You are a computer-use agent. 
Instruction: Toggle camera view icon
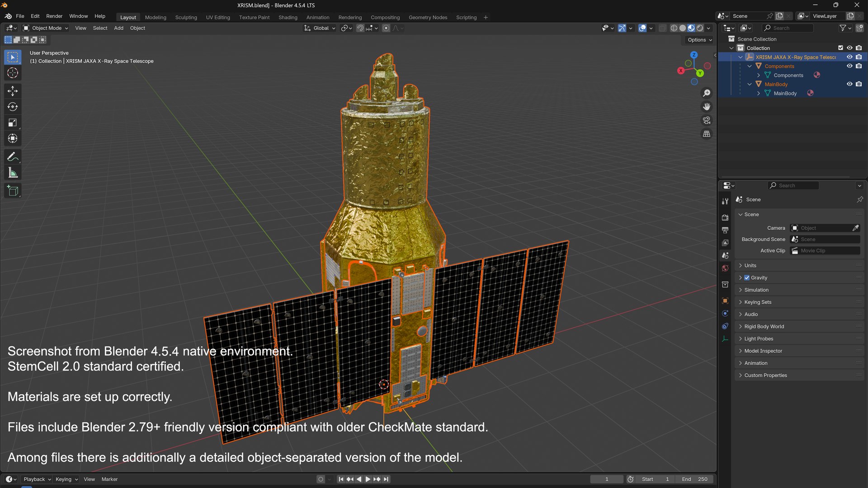click(x=707, y=120)
